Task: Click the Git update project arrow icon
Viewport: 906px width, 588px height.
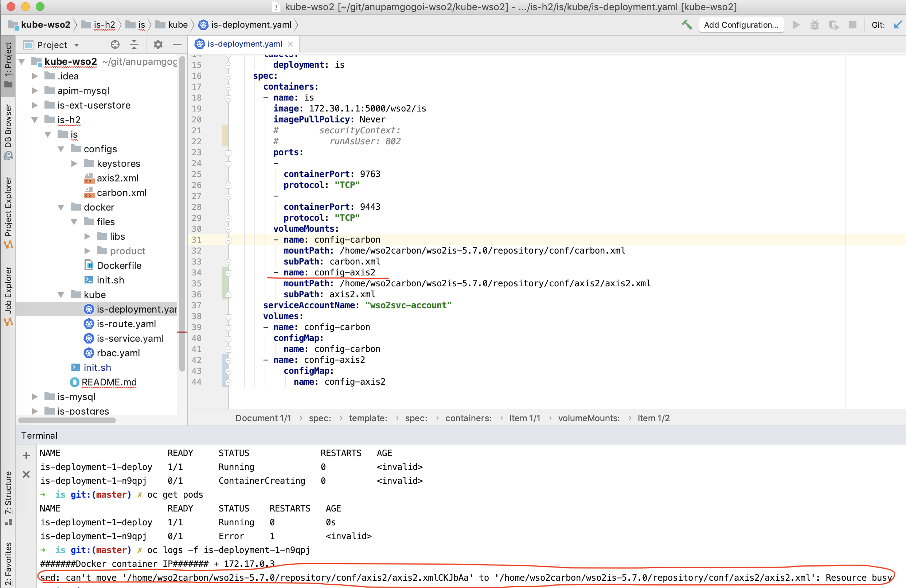Action: (898, 25)
